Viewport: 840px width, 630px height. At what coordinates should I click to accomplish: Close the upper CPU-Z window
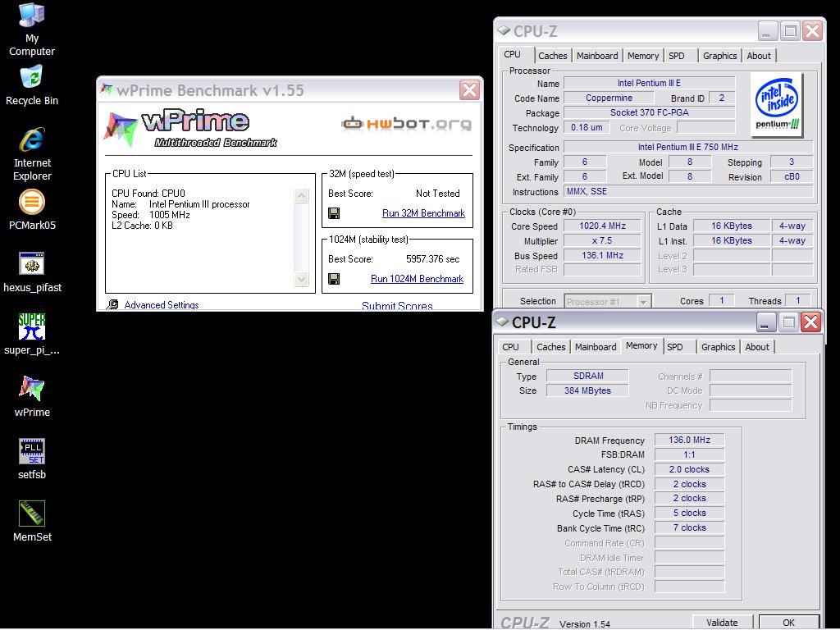click(813, 31)
